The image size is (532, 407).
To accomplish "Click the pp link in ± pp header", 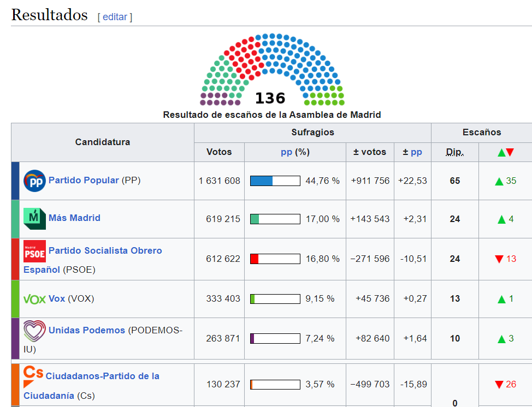I will click(x=416, y=152).
